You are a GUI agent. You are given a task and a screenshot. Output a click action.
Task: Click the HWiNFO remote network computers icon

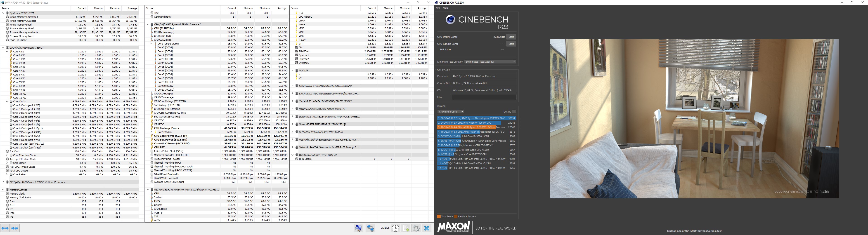pos(370,228)
